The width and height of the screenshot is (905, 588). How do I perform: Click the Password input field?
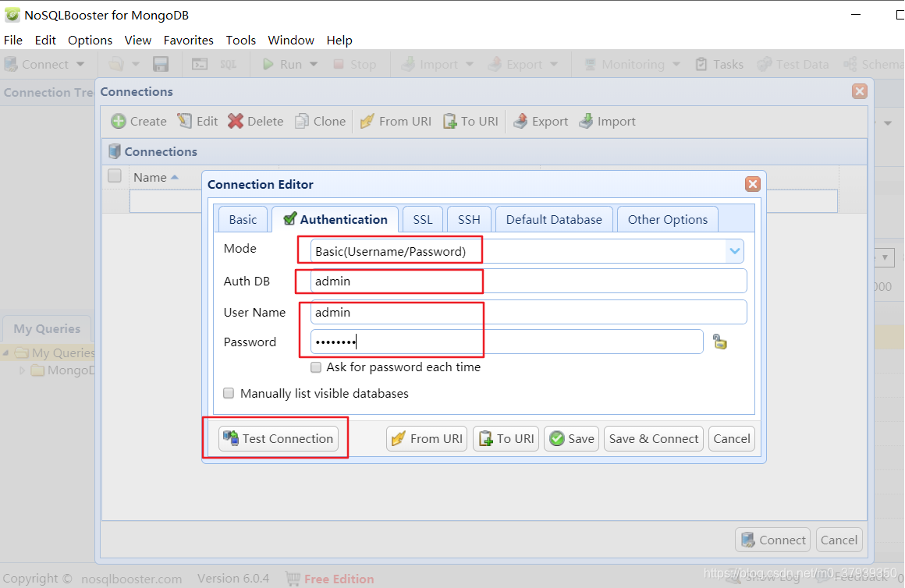pyautogui.click(x=507, y=342)
